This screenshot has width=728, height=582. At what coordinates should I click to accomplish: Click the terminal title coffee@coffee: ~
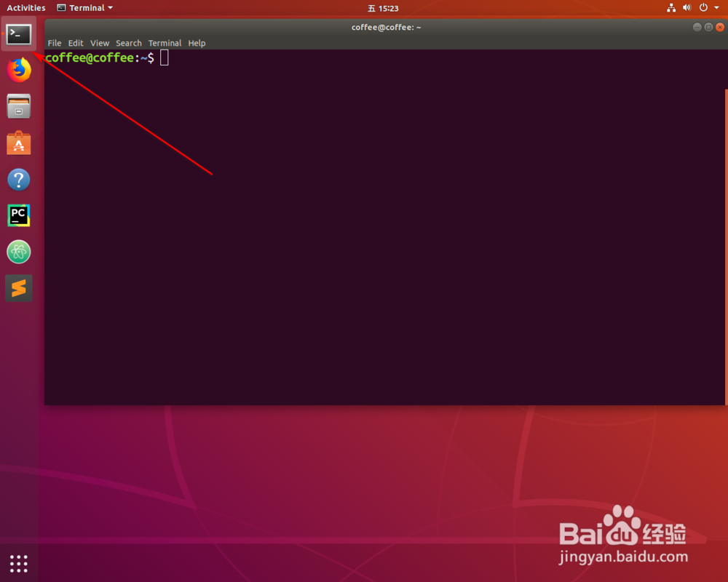387,28
